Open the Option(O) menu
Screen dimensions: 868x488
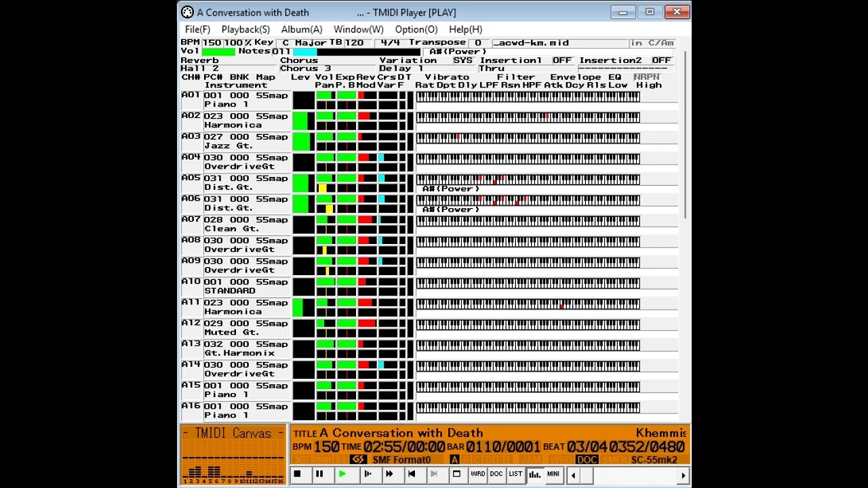click(x=416, y=29)
